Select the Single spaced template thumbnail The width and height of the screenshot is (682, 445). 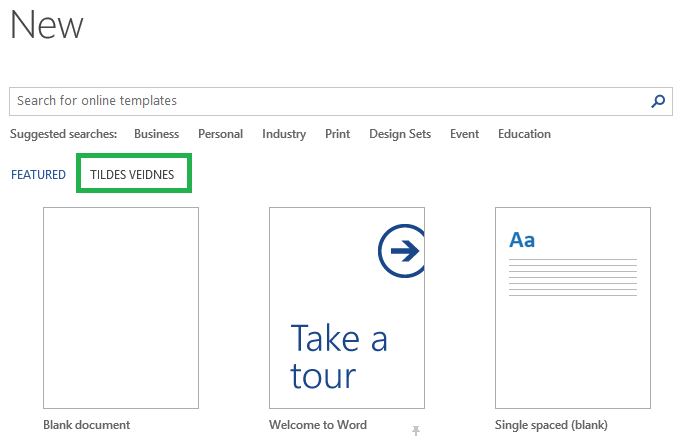click(x=573, y=308)
